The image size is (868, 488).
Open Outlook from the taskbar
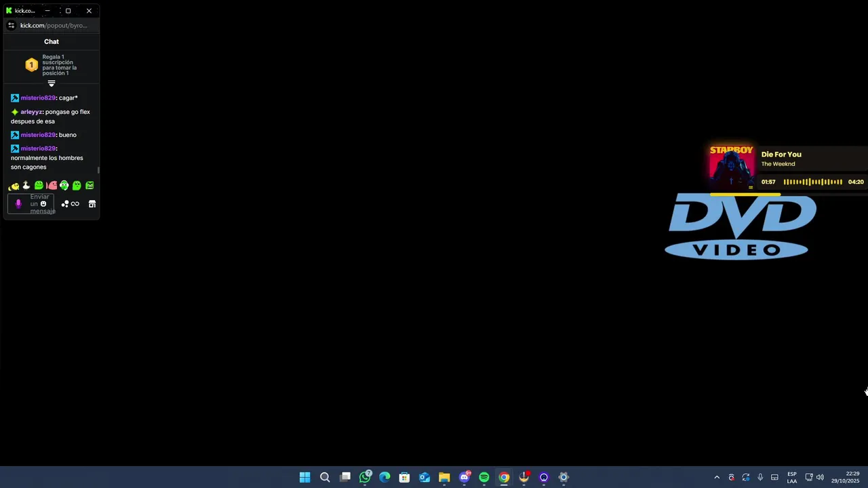pos(425,477)
